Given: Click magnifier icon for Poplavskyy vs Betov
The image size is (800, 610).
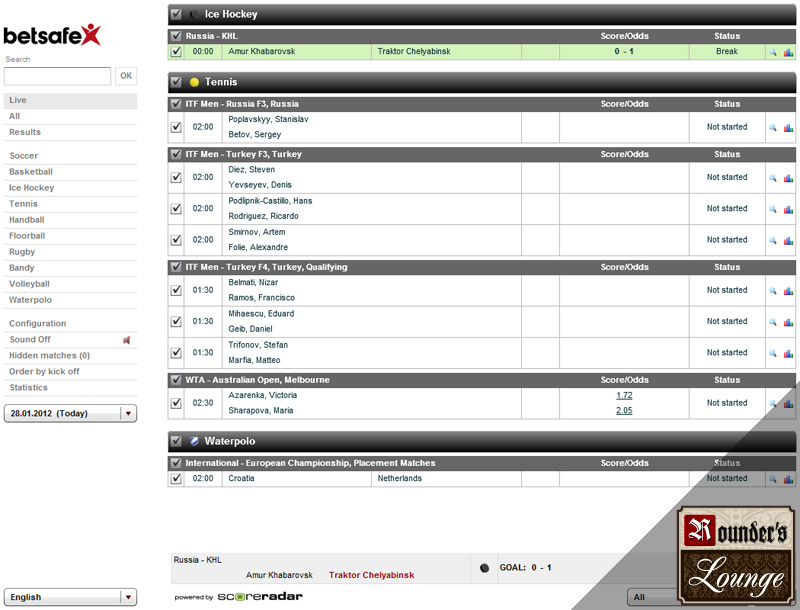Looking at the screenshot, I should [x=773, y=128].
